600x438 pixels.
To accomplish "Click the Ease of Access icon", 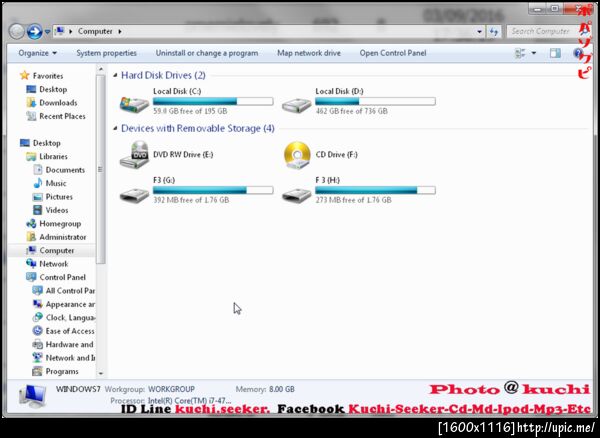I will pos(38,331).
